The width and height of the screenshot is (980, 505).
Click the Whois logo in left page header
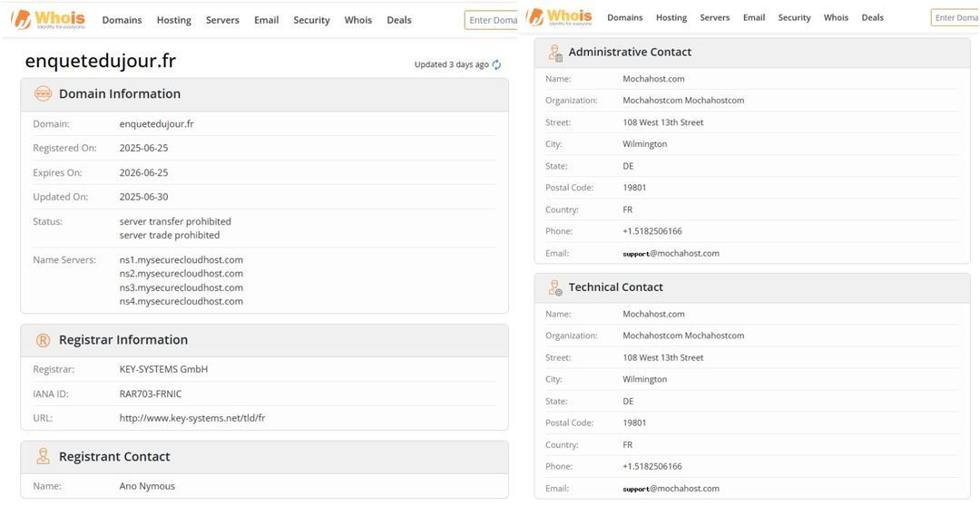coord(49,19)
